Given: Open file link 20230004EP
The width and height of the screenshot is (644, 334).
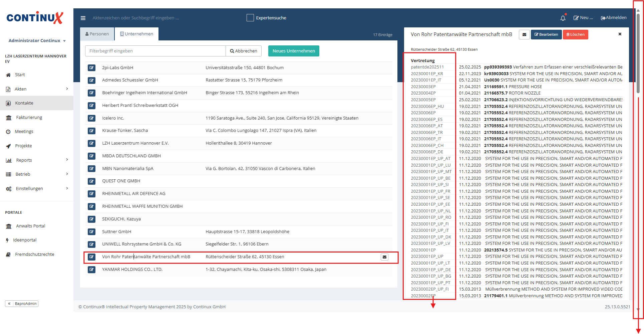Looking at the screenshot, I should click(x=423, y=93).
